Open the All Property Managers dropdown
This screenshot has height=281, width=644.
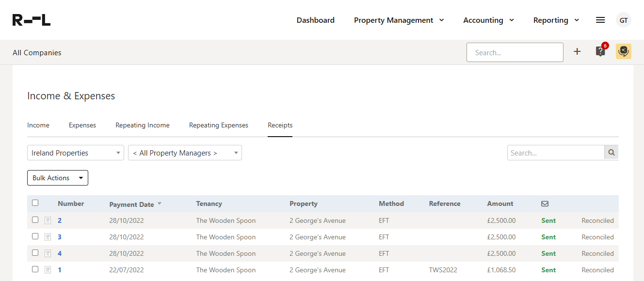pos(185,153)
